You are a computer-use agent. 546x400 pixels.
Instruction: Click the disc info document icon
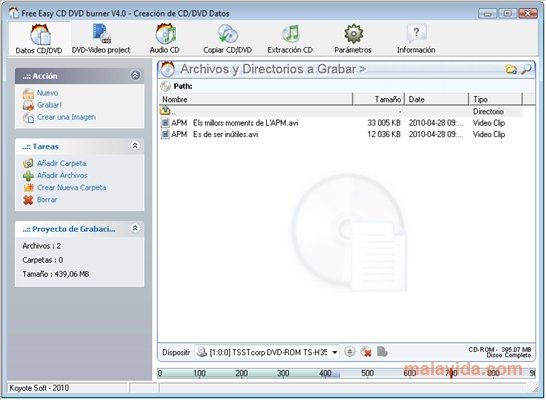click(x=382, y=352)
